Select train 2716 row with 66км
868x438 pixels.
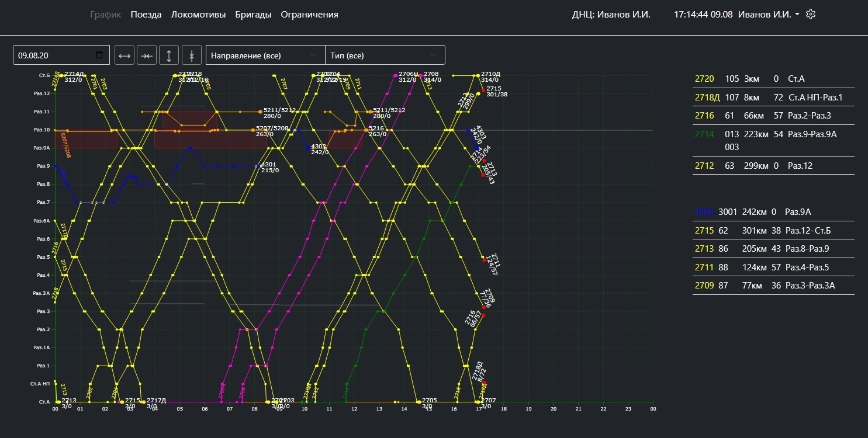click(773, 115)
